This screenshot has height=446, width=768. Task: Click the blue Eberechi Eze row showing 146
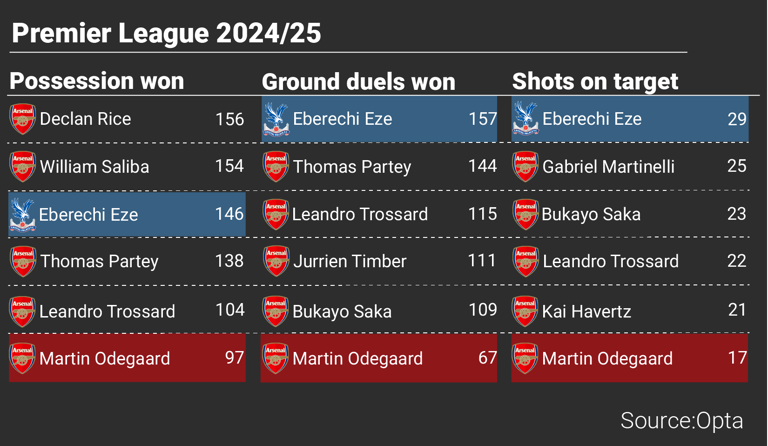tap(127, 214)
